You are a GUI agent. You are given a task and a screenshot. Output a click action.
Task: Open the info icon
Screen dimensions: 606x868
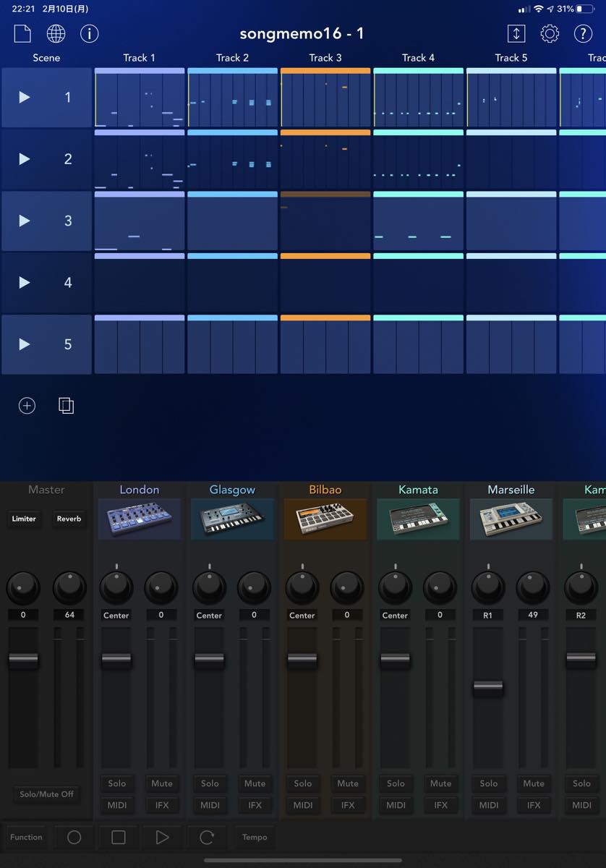point(89,33)
